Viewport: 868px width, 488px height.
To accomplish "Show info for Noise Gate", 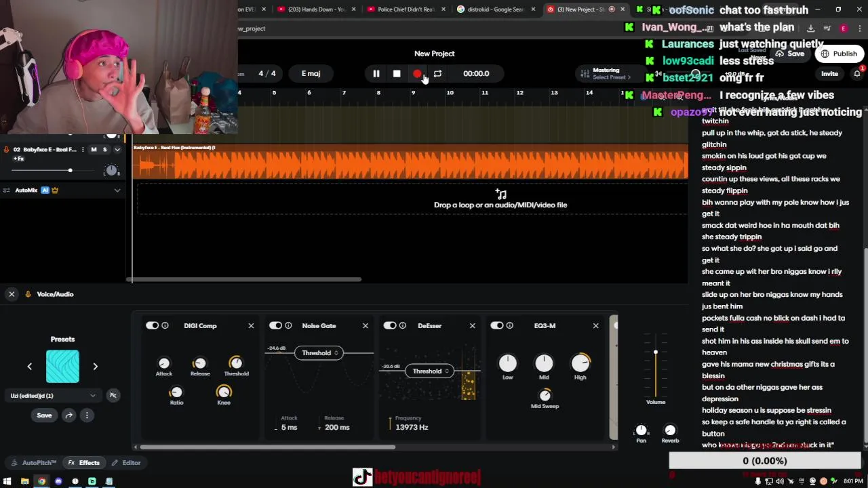I will [288, 325].
